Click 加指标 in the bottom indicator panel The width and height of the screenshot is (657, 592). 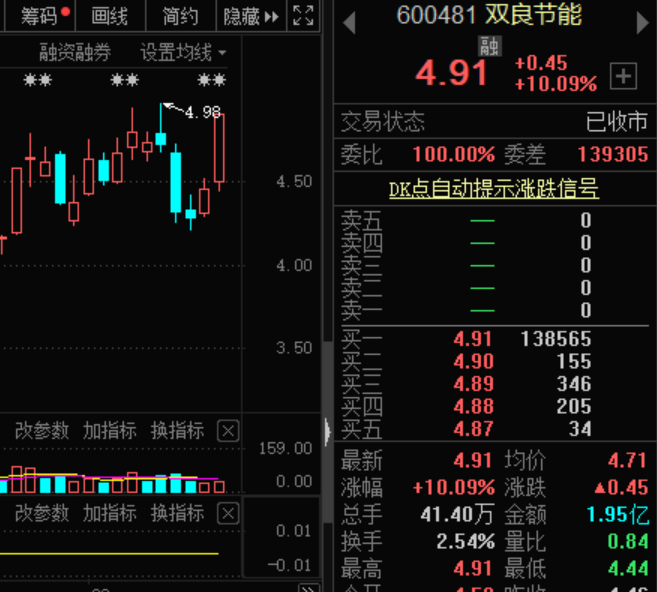coord(110,513)
